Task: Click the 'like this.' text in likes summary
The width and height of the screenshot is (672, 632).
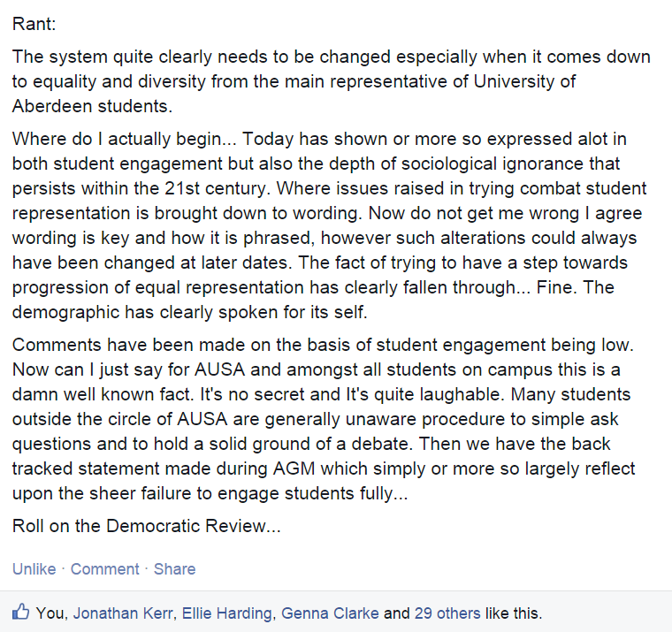Action: [514, 613]
